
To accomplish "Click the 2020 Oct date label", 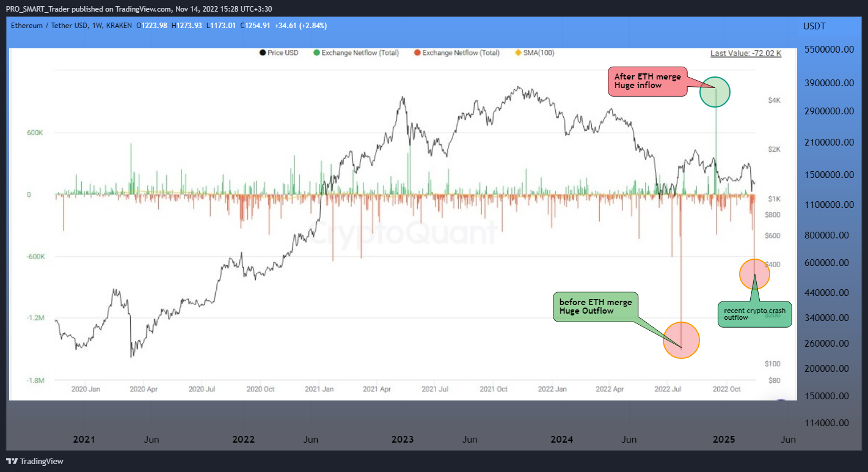I will (261, 389).
